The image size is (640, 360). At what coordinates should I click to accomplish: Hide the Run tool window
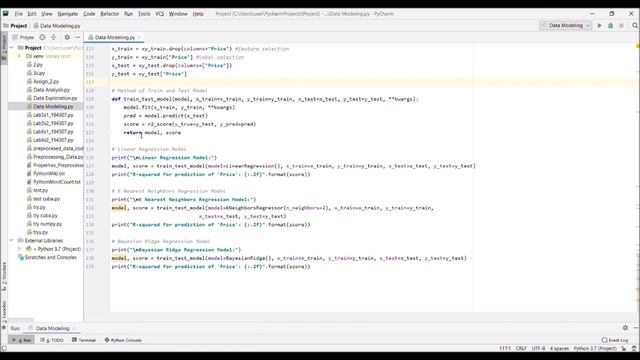(636, 328)
